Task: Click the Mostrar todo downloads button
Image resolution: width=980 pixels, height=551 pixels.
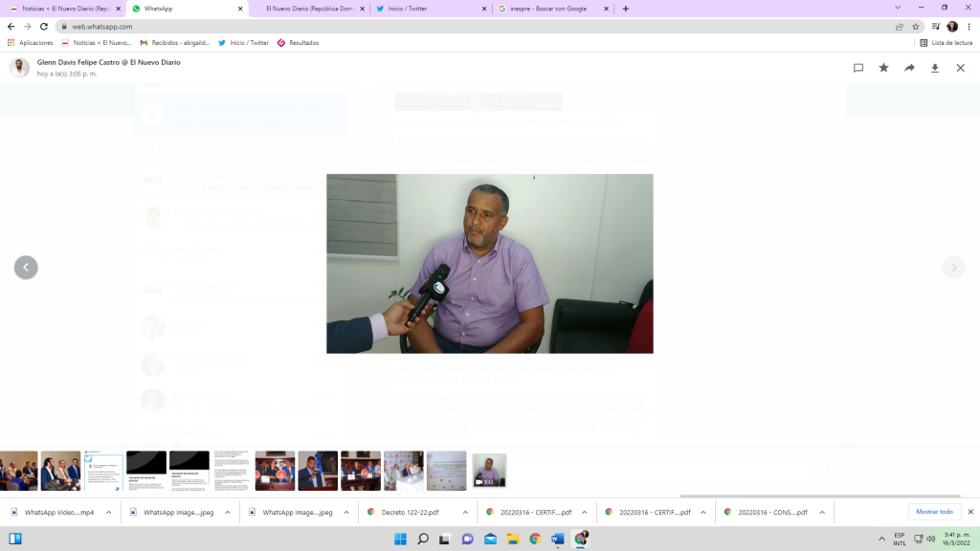Action: coord(934,512)
